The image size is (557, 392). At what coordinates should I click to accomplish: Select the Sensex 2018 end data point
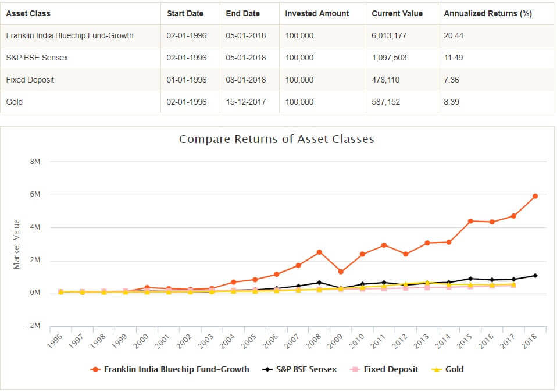(x=535, y=276)
